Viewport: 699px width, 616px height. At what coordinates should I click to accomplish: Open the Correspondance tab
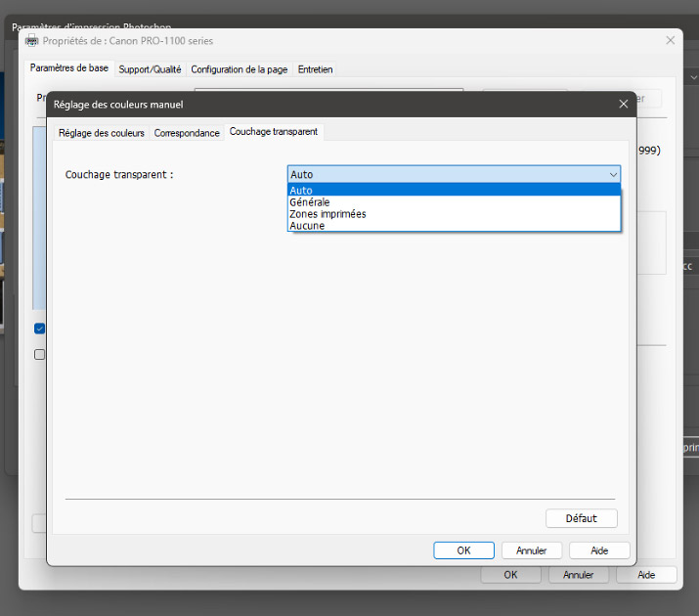click(x=187, y=133)
